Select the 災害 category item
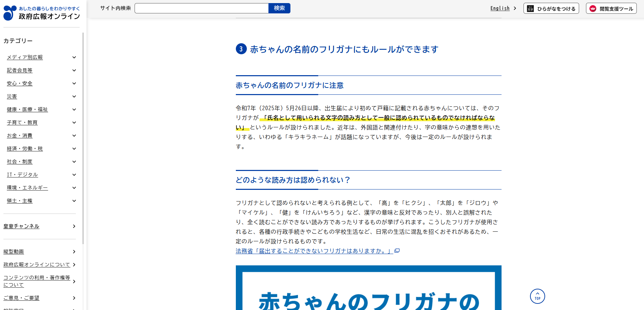 [x=12, y=96]
